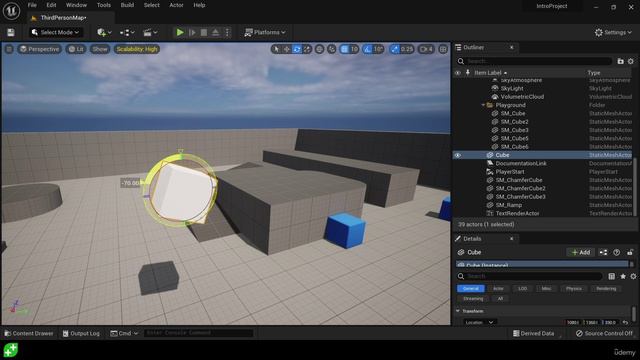Toggle visibility eye of Cube actor
Viewport: 640px width, 360px height.
[458, 155]
